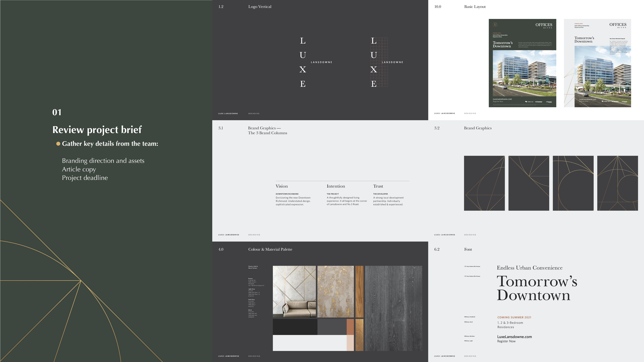
Task: Open the gold leaf plaster texture image
Action: click(336, 292)
